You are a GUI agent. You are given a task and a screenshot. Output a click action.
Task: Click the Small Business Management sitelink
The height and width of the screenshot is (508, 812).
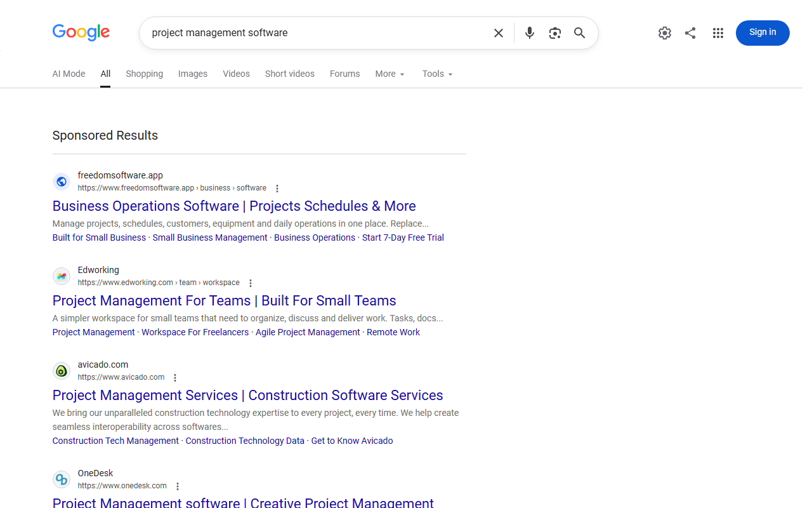pos(210,237)
